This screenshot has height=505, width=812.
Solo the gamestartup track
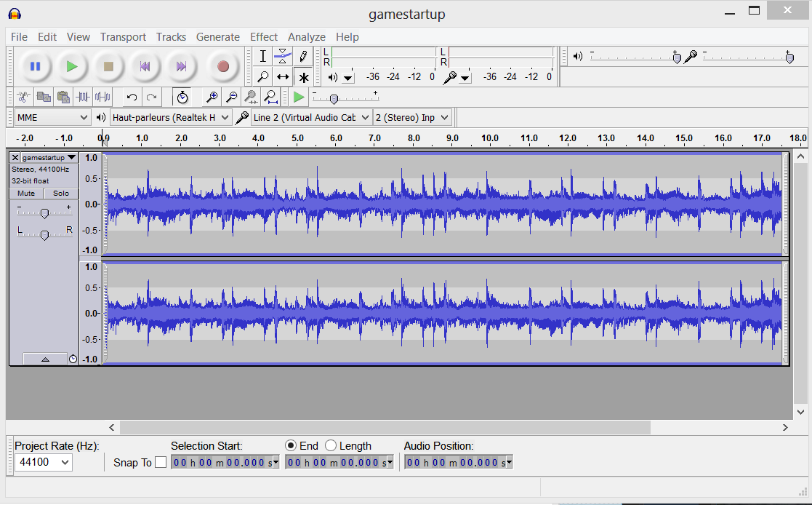(60, 194)
